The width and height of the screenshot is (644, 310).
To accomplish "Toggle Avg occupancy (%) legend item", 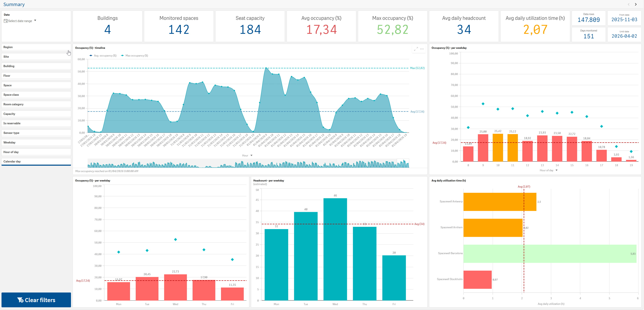I will click(x=103, y=56).
